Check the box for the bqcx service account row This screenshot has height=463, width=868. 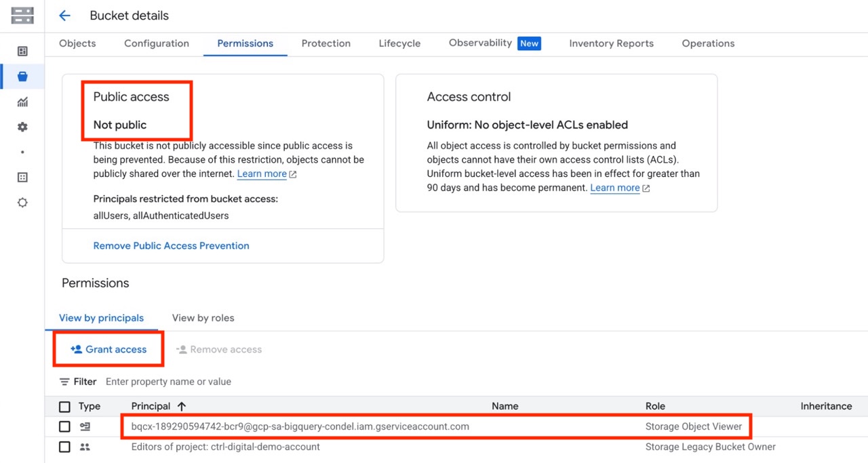coord(64,426)
